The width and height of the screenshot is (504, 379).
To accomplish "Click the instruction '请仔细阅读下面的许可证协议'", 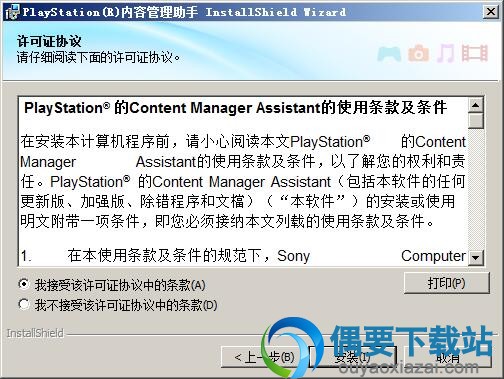I will coord(98,58).
